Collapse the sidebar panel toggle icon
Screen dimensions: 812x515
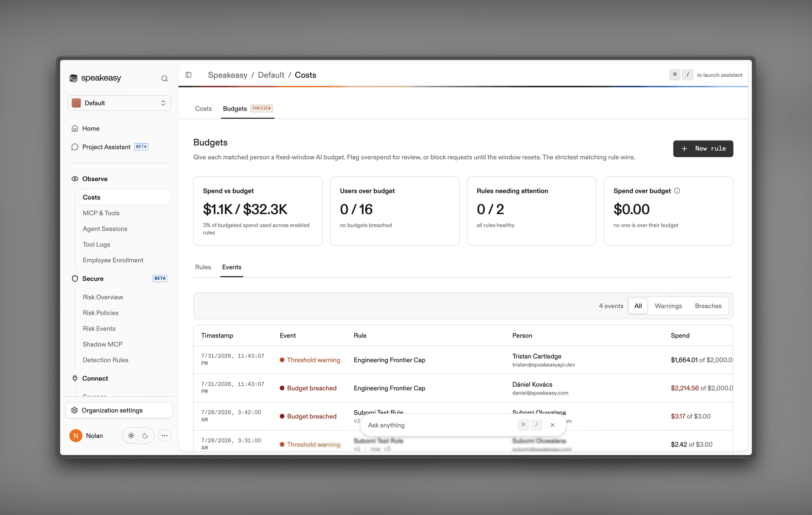[x=189, y=75]
